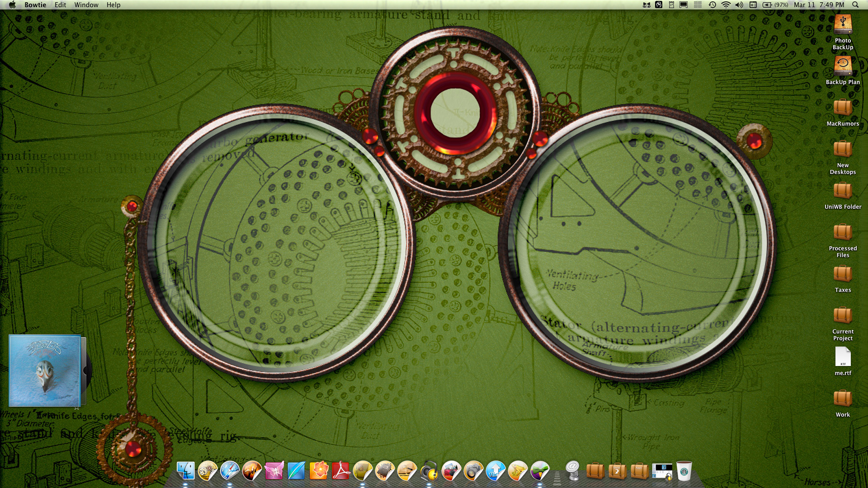Open Adobe Acrobat icon in dock

[340, 471]
